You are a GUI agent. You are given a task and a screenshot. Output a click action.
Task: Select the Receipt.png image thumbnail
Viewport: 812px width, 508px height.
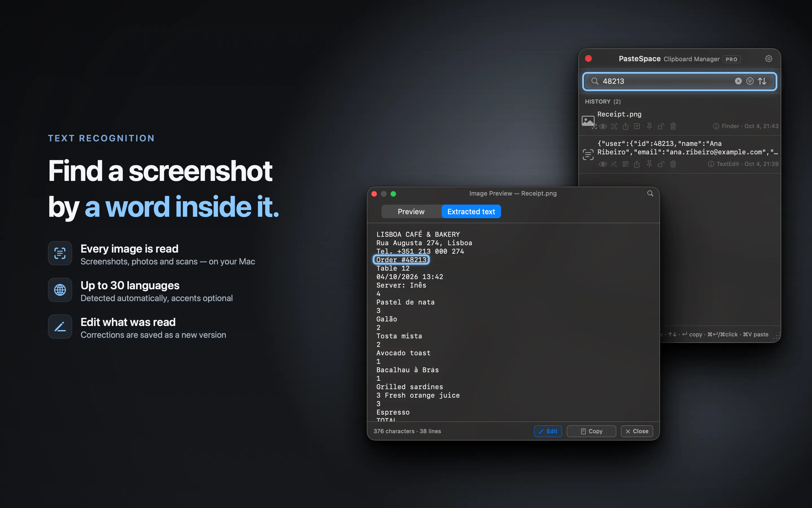click(588, 121)
